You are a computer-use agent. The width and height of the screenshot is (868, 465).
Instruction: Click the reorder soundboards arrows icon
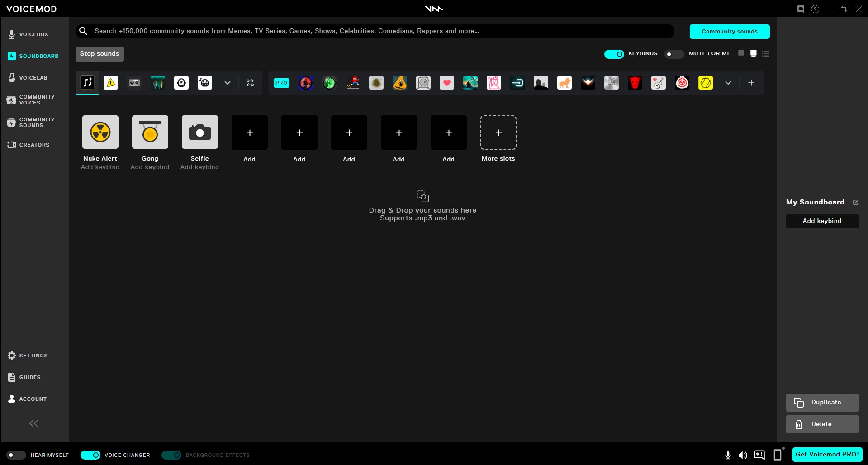click(250, 83)
